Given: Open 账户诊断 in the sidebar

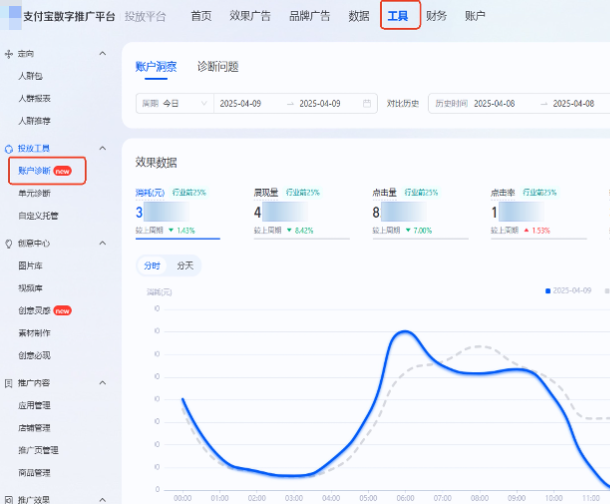Looking at the screenshot, I should 34,171.
